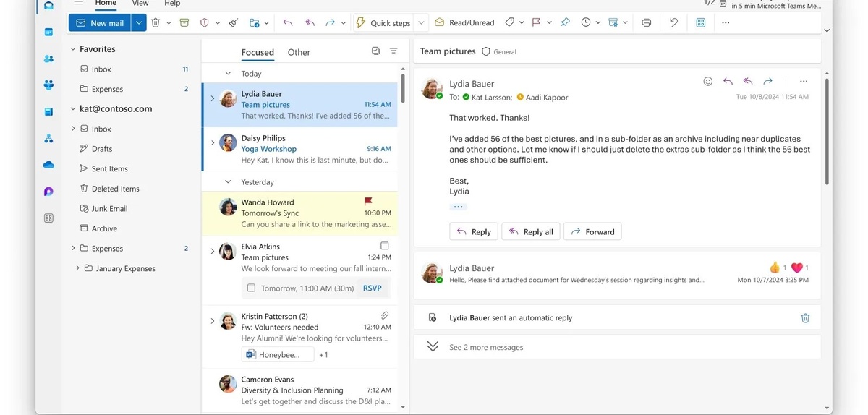Click the Report shield icon in the ribbon
This screenshot has width=868, height=415.
pos(205,23)
